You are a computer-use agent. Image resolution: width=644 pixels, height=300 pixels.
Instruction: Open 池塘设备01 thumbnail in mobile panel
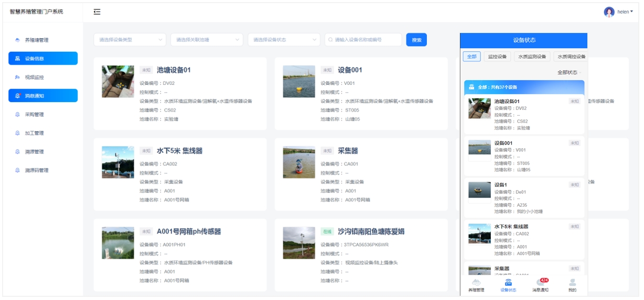point(479,108)
